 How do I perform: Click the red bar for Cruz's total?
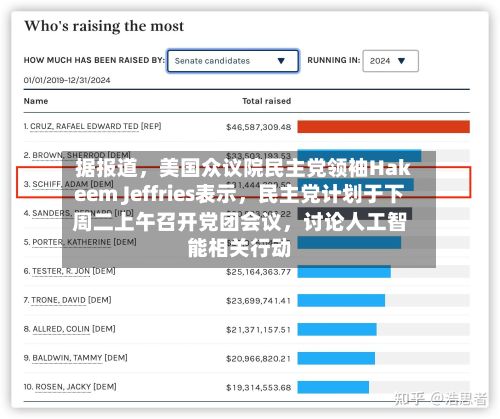point(383,127)
